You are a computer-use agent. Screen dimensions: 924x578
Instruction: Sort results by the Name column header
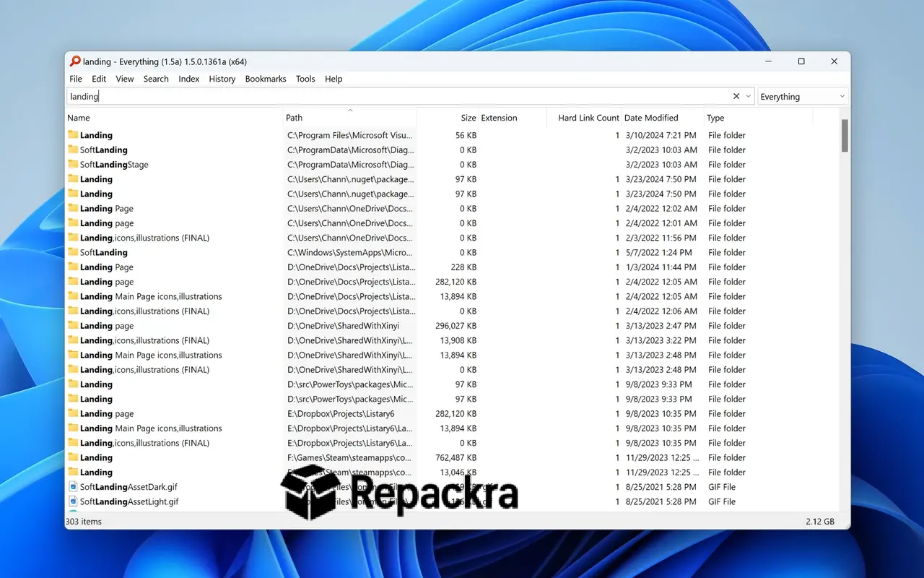[x=174, y=118]
